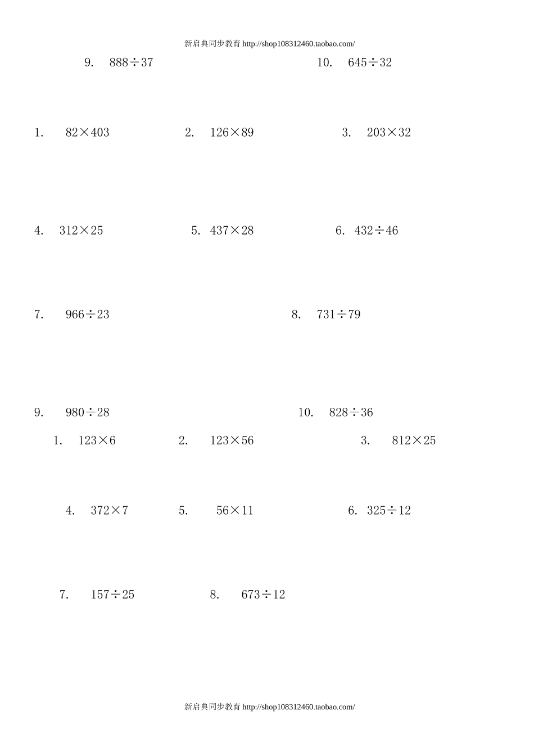The image size is (534, 756).
Task: Select the problem 157÷25
Action: click(x=113, y=595)
